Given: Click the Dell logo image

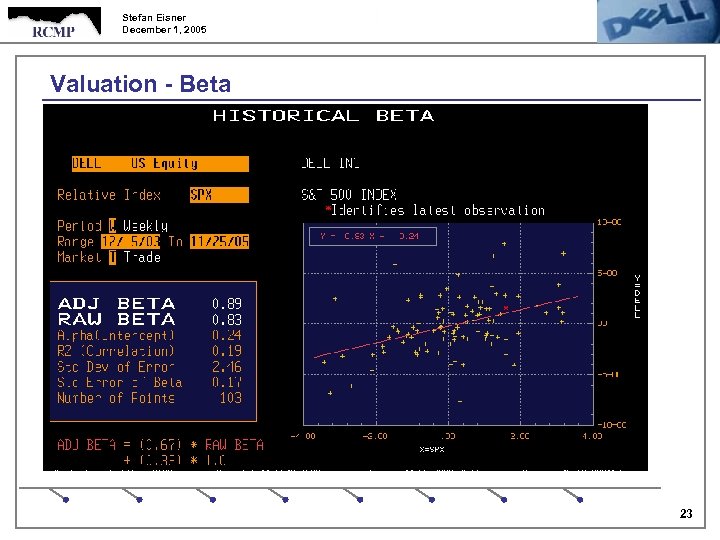Looking at the screenshot, I should click(x=658, y=22).
